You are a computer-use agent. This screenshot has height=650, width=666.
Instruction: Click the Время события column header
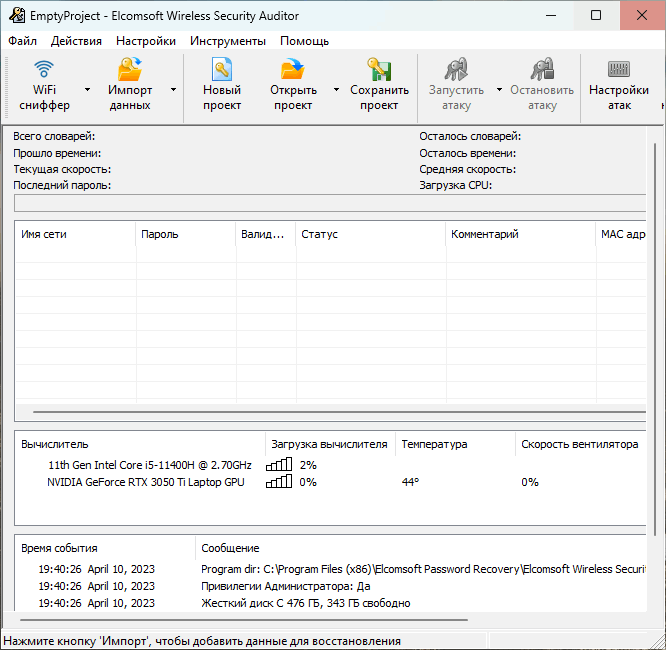pos(105,548)
